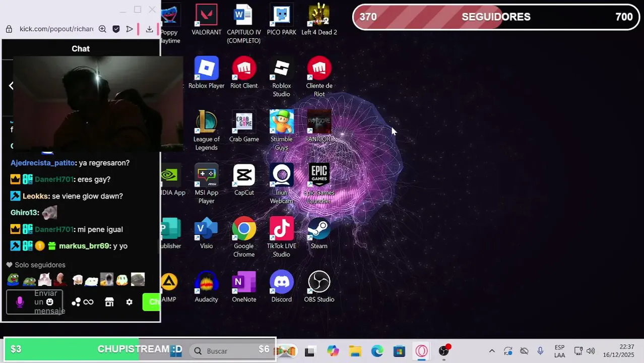Screen dimensions: 644x363
Task: Open the VALORANT desktop shortcut
Action: (206, 20)
